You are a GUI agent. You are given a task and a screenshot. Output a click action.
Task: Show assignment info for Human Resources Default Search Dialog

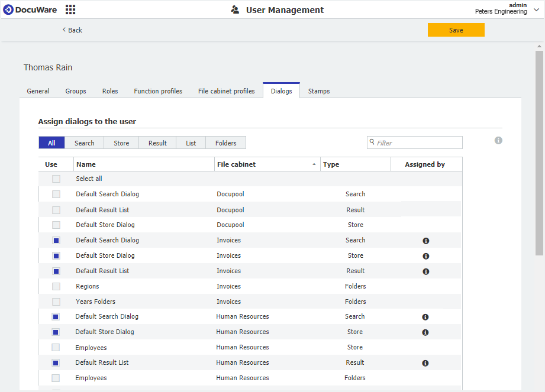425,318
